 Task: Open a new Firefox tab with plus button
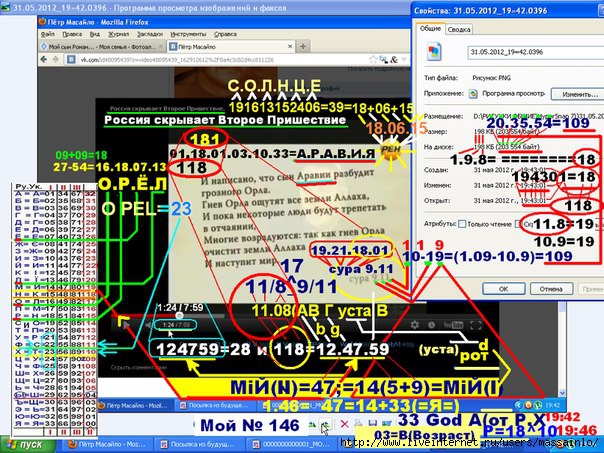click(303, 47)
